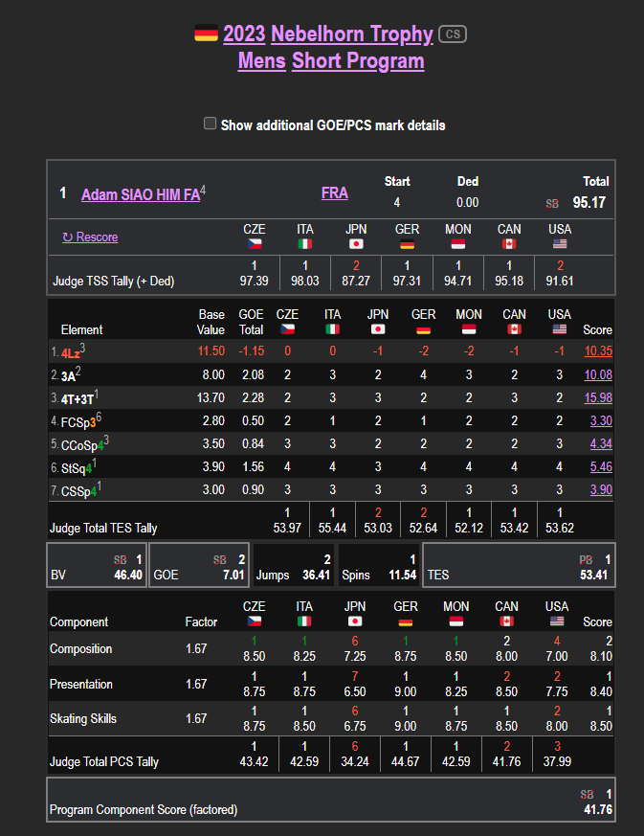
Task: Select the 4T+3T score 15.98 link
Action: point(597,397)
